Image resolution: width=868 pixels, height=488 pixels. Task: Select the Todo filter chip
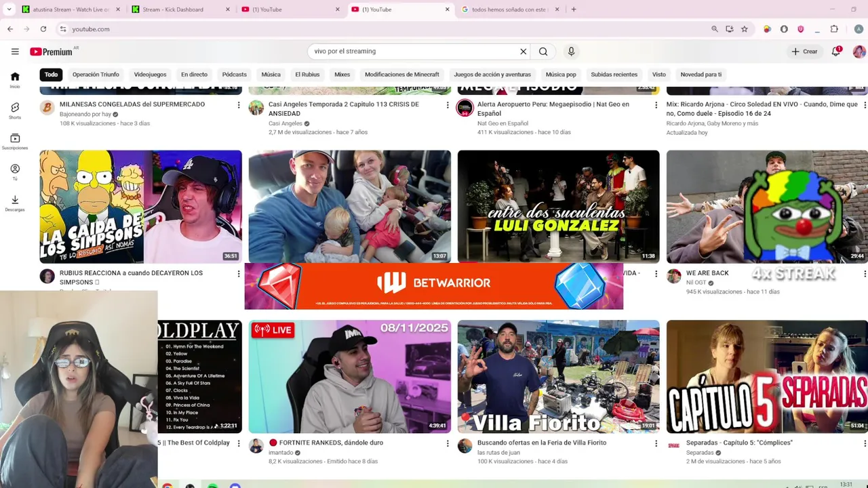point(52,75)
